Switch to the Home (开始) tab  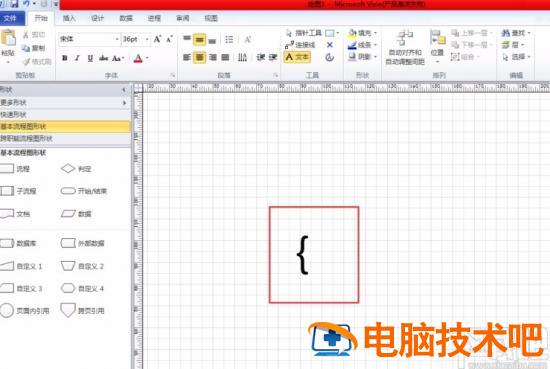tap(41, 18)
